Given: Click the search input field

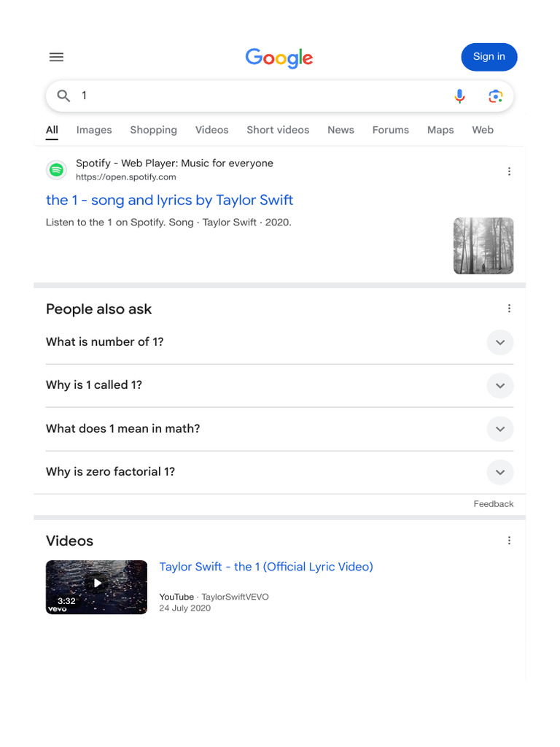Looking at the screenshot, I should 255,96.
